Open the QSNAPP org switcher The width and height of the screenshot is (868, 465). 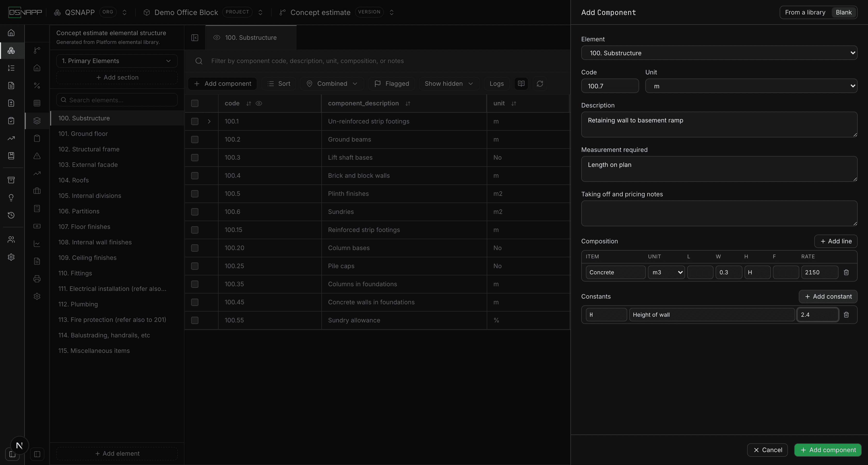click(x=124, y=12)
